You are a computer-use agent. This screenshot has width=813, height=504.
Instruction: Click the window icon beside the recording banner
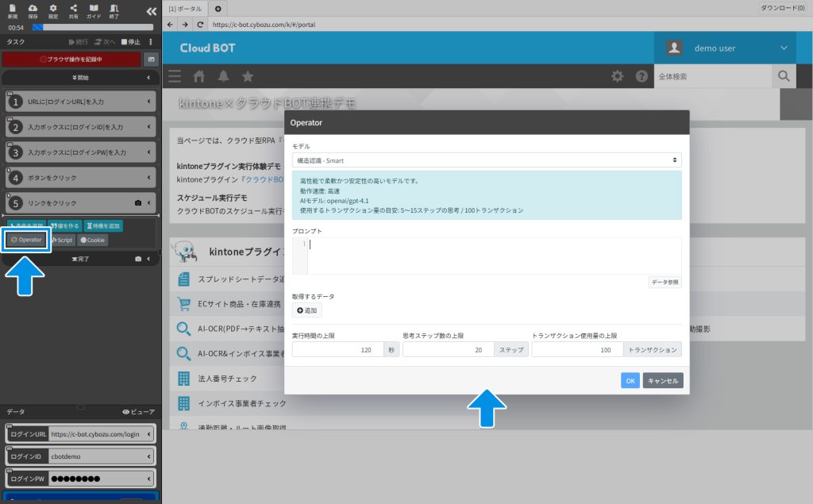click(151, 60)
